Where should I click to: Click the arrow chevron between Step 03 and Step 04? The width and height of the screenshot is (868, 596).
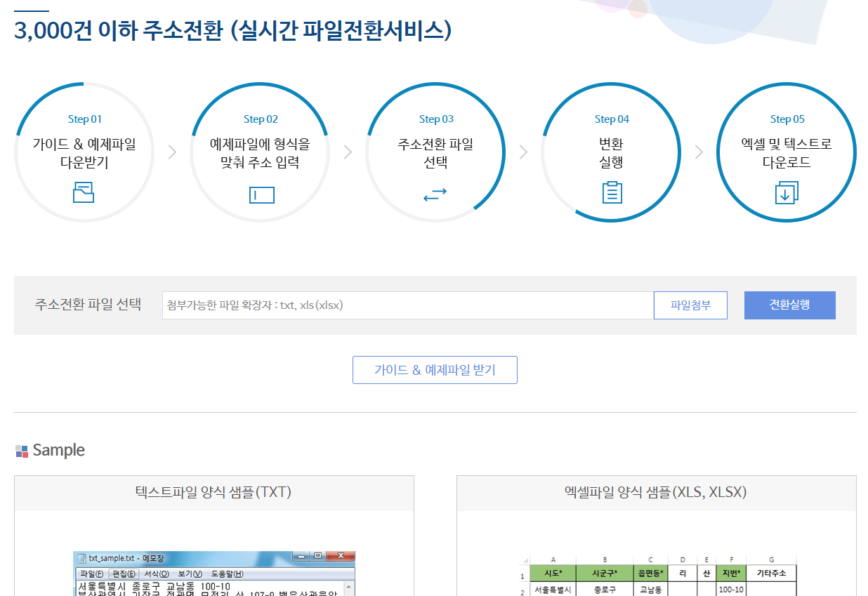click(x=523, y=151)
